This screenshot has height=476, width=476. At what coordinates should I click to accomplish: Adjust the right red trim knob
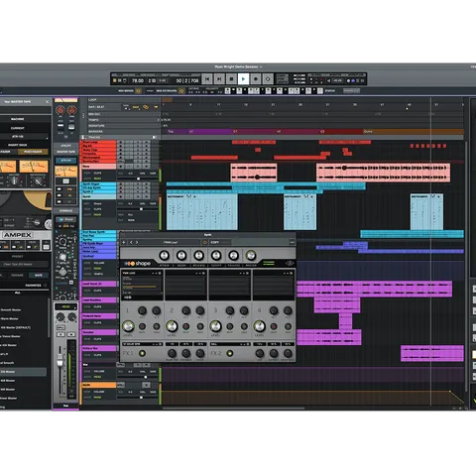(x=71, y=110)
